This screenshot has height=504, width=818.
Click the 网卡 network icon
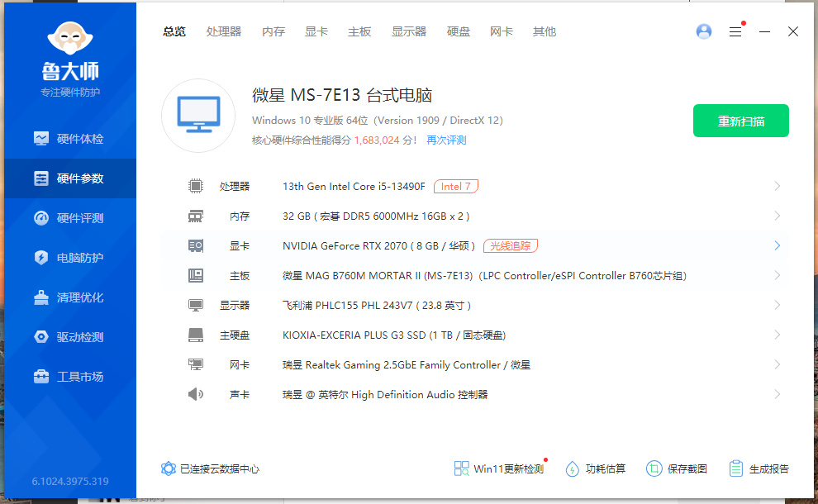tap(196, 364)
